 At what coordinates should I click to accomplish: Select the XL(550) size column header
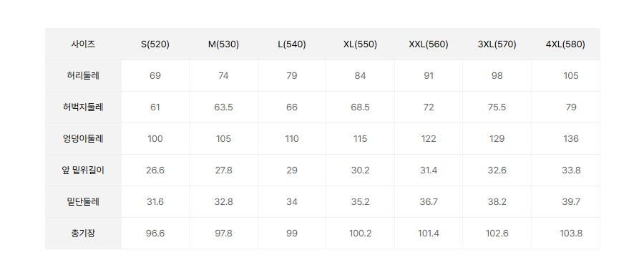pos(360,44)
